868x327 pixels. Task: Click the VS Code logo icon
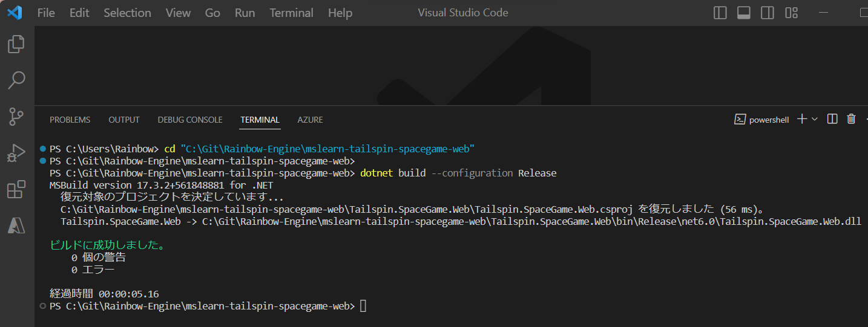15,13
